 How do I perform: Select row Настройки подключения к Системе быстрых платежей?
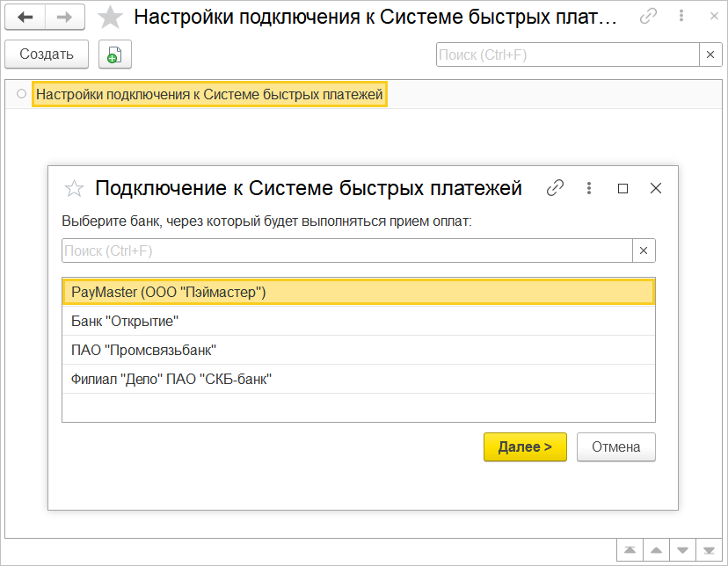click(x=209, y=95)
